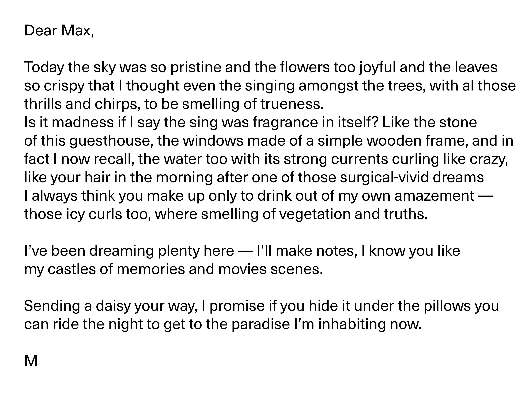Click the signature letter "M"

point(31,361)
